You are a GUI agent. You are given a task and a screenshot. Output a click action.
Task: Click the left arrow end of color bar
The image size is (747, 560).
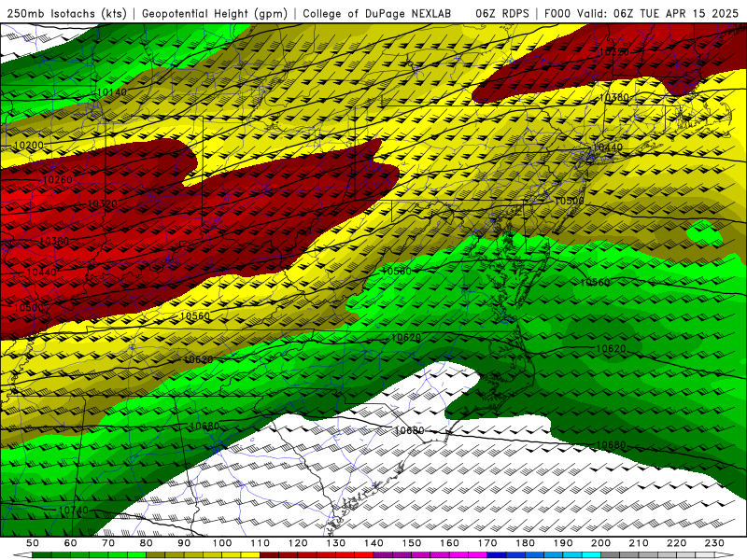tap(21, 555)
